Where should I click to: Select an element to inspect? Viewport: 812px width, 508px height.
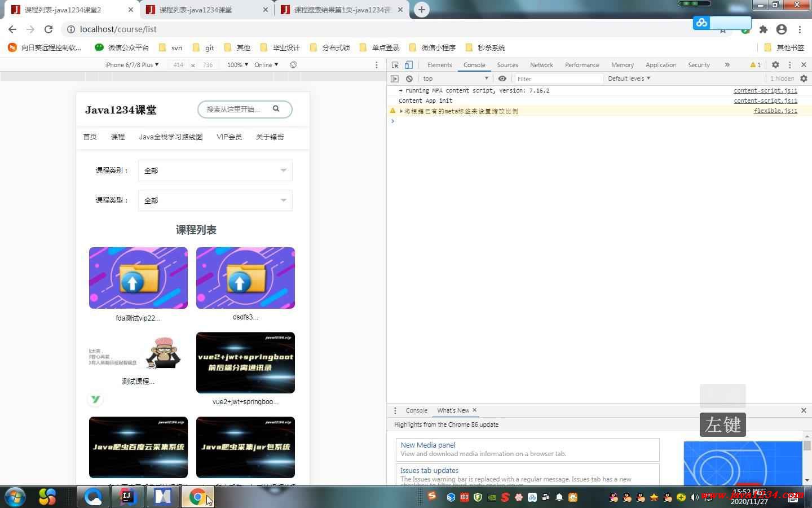coord(395,65)
